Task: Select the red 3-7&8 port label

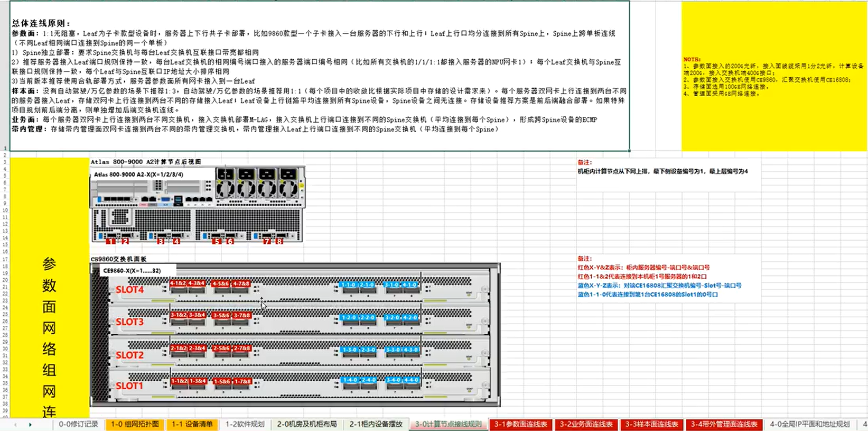Action: (242, 316)
